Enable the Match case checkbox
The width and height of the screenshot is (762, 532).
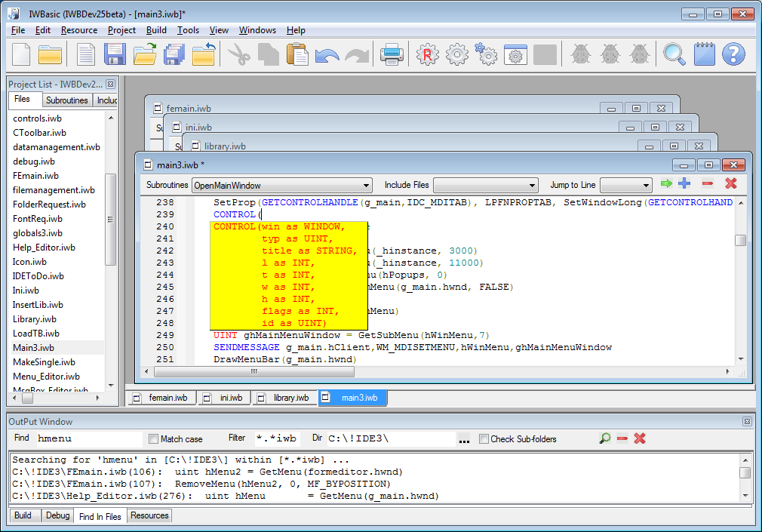(154, 439)
